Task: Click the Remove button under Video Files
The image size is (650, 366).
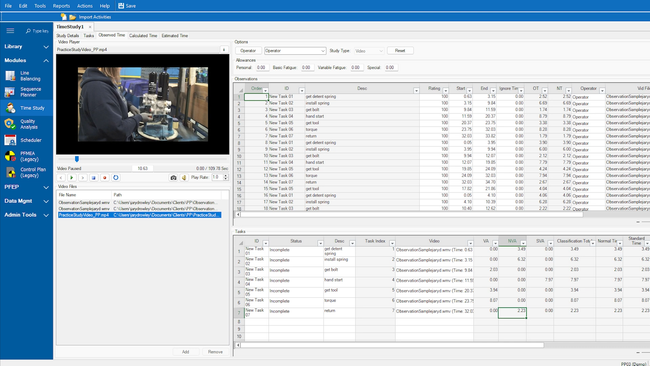Action: click(x=215, y=352)
